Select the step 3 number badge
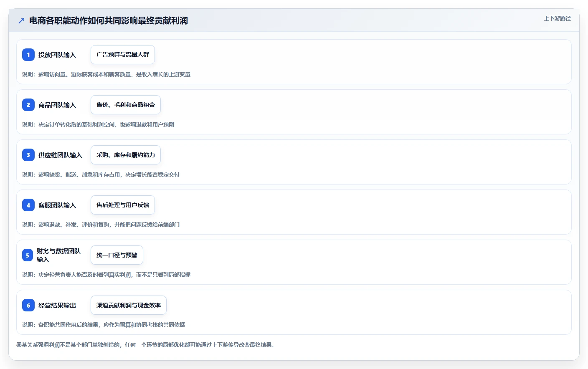This screenshot has width=588, height=369. (x=28, y=155)
